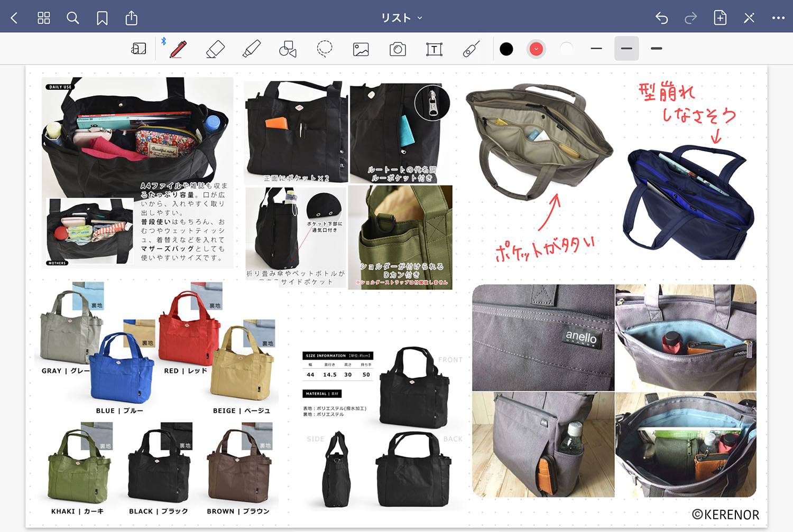The width and height of the screenshot is (793, 532).
Task: Tap the RED | レッド bag image
Action: (189, 328)
